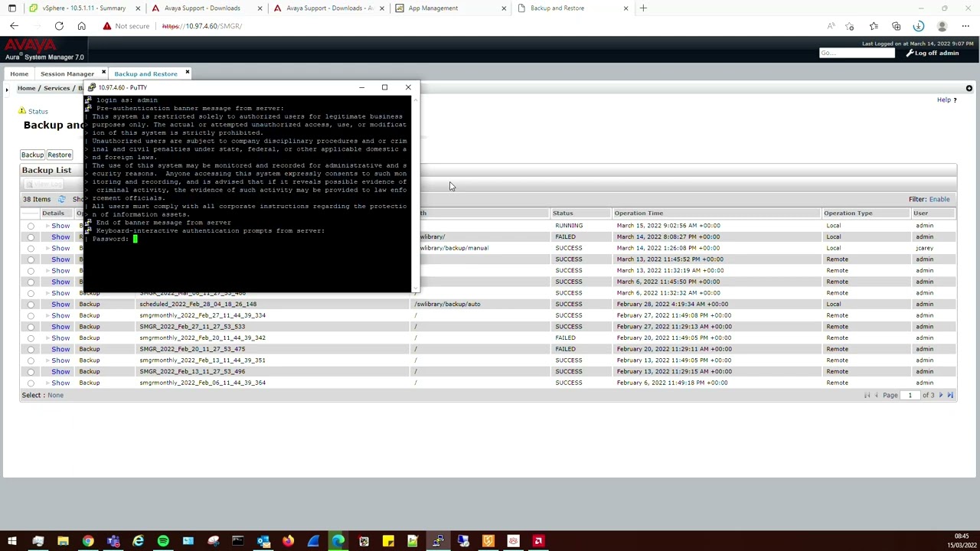Expand Show details for scheduled_2022_Feb_28 backup
Viewport: 980px width, 551px height.
pos(60,304)
